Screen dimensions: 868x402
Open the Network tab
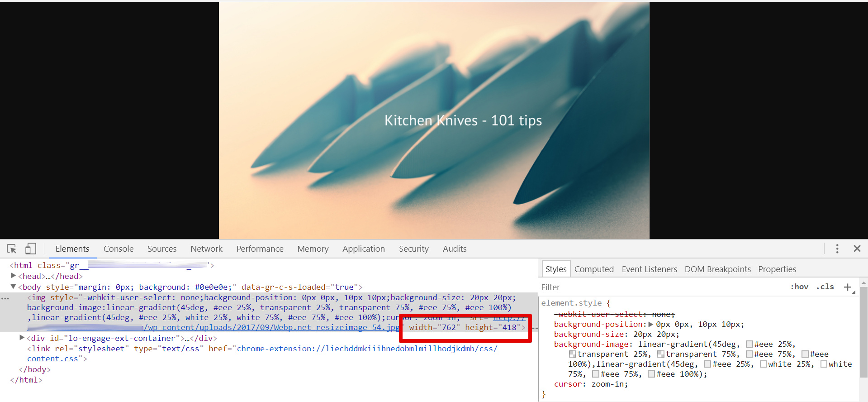206,249
